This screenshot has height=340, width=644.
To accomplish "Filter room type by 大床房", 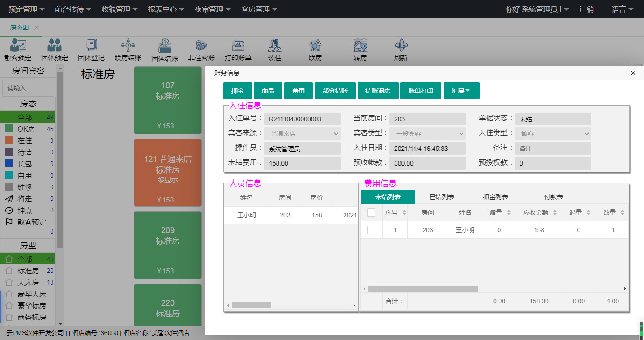I will point(28,282).
